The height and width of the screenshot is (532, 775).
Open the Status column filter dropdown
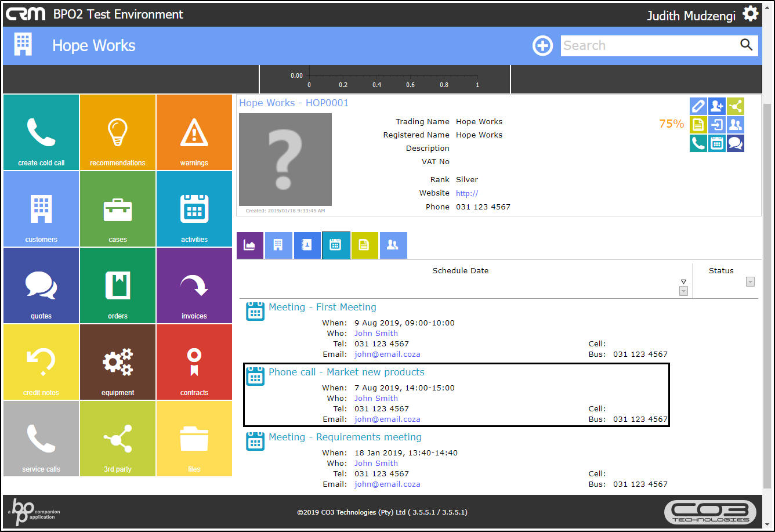[750, 282]
